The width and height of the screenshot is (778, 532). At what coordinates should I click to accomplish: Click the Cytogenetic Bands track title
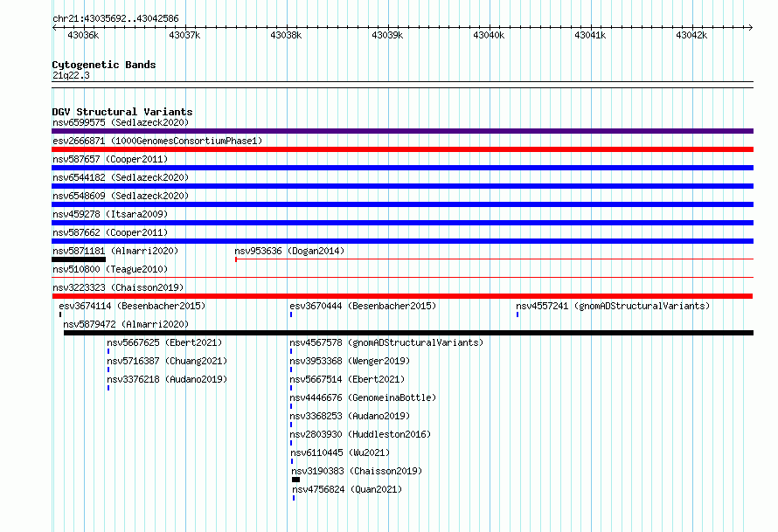[x=104, y=65]
